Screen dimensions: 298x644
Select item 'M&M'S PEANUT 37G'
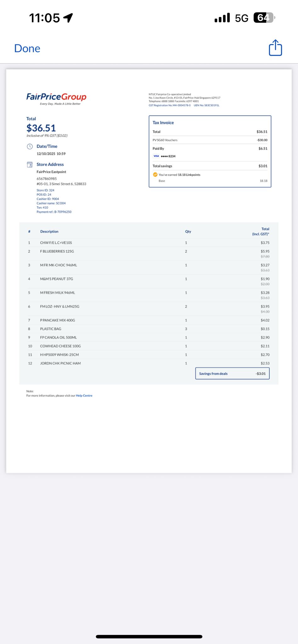click(x=56, y=279)
